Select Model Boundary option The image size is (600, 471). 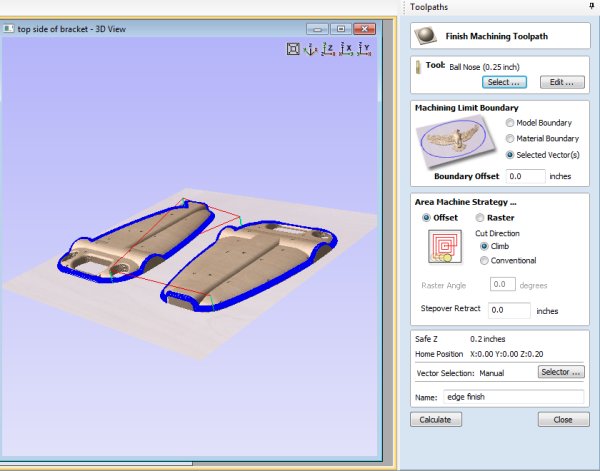[x=511, y=122]
